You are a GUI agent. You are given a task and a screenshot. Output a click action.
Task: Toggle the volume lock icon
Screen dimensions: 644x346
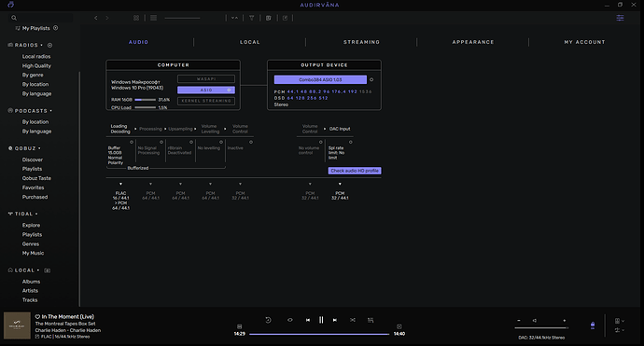593,325
